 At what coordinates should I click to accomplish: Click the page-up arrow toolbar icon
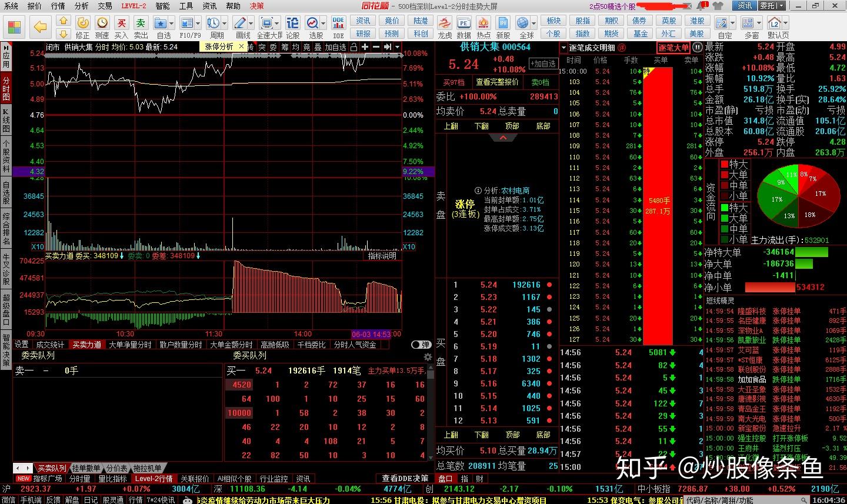[x=64, y=21]
